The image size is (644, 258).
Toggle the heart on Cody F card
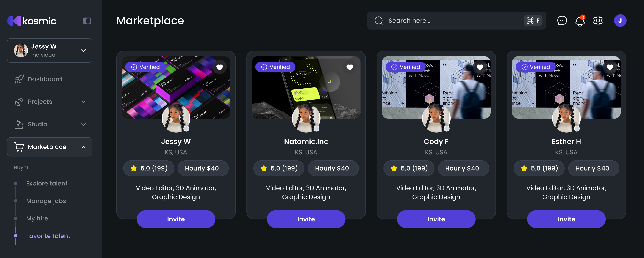coord(480,67)
